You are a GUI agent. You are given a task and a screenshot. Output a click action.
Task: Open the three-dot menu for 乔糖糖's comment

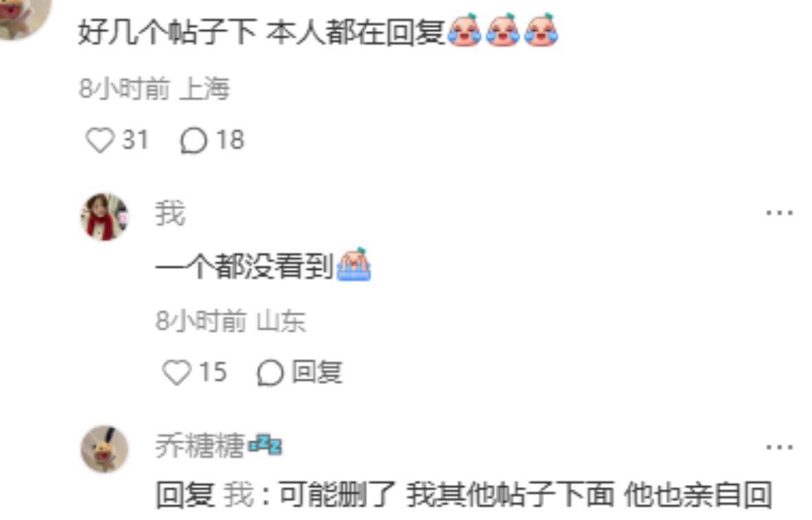(x=780, y=446)
